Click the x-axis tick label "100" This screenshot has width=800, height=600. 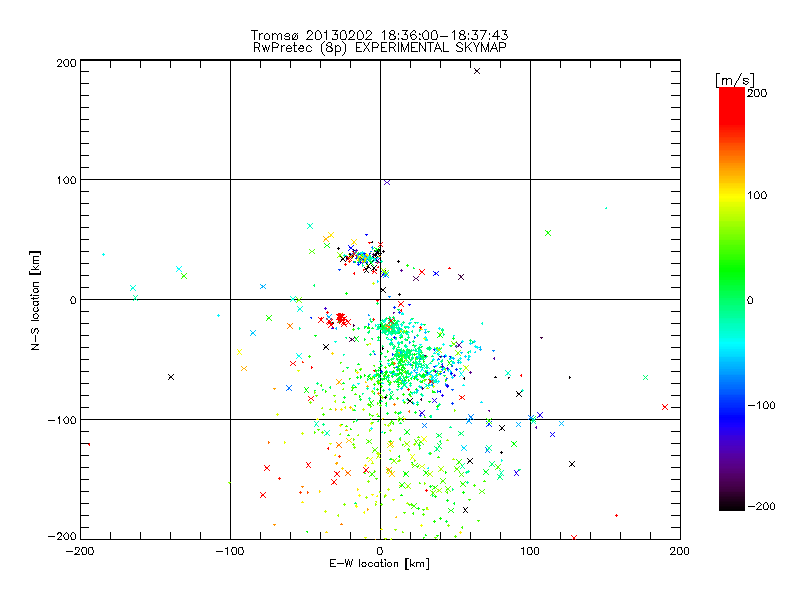(530, 551)
